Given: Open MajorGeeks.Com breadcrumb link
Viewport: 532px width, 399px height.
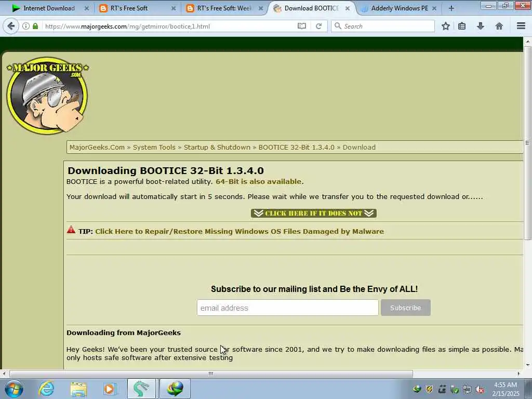Looking at the screenshot, I should [x=97, y=147].
